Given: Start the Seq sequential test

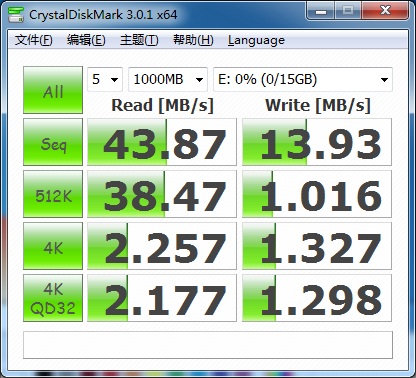Looking at the screenshot, I should pyautogui.click(x=53, y=142).
